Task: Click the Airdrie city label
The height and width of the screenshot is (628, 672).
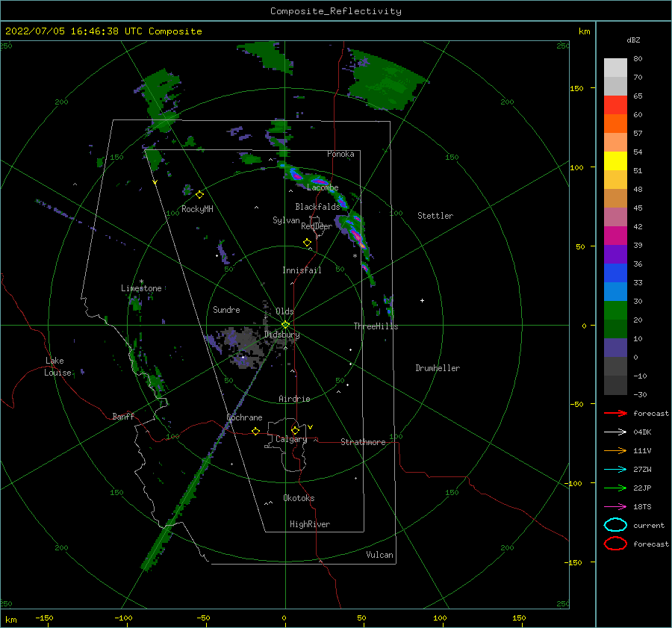Action: coord(294,399)
